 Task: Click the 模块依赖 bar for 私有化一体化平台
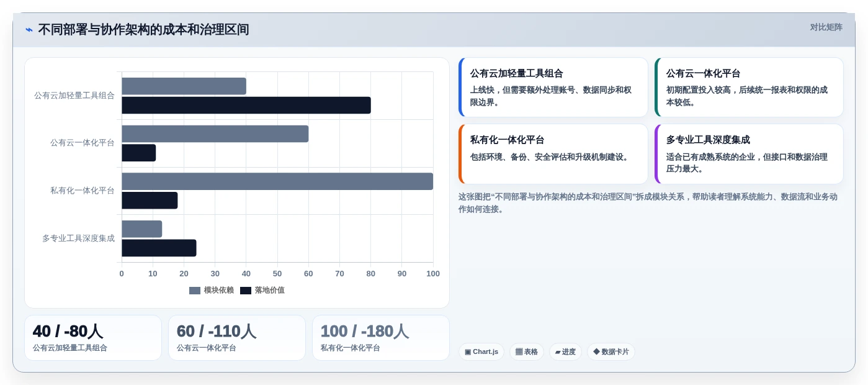[277, 181]
